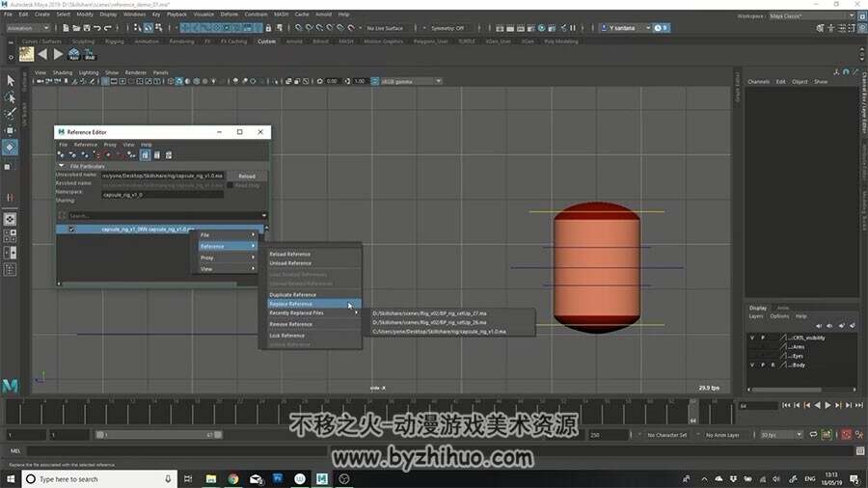Click the Open Scene folder icon
The image size is (868, 488).
coord(76,28)
